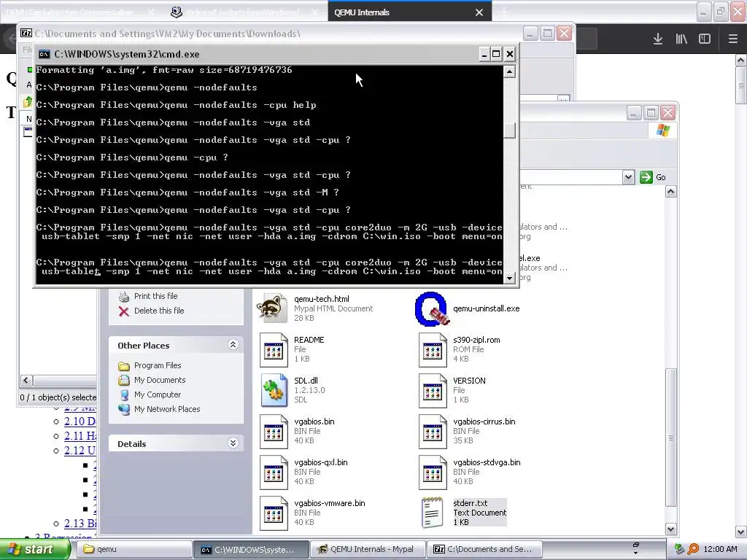The image size is (747, 560).
Task: Click the magnifier icon in system tray
Action: [x=694, y=549]
